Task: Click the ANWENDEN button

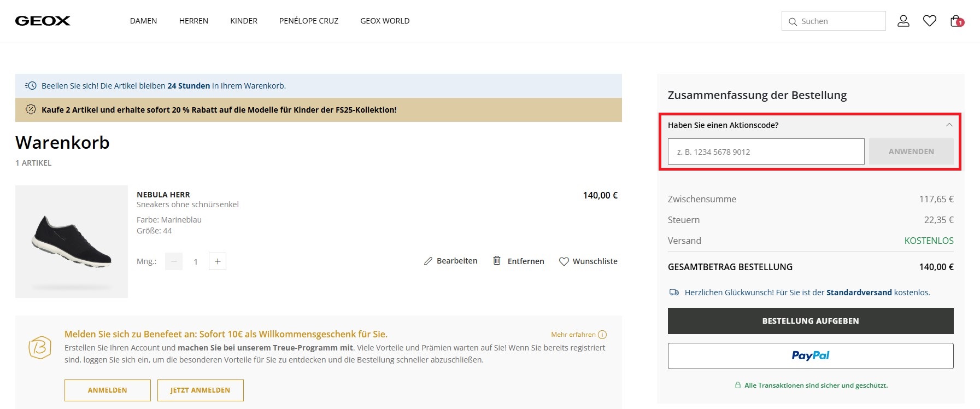Action: click(911, 151)
